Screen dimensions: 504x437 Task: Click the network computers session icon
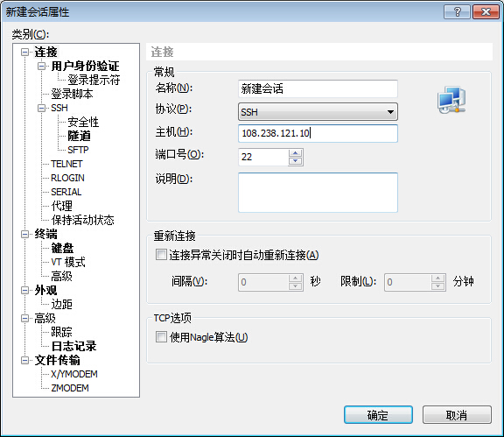[451, 100]
